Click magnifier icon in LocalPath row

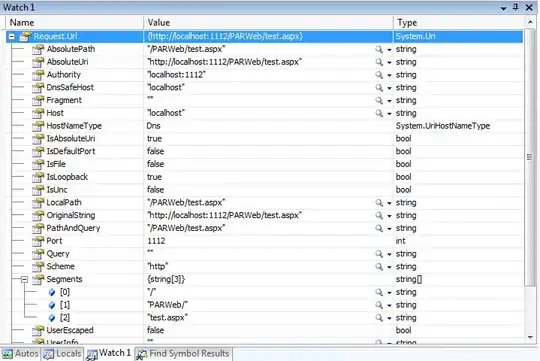[379, 203]
